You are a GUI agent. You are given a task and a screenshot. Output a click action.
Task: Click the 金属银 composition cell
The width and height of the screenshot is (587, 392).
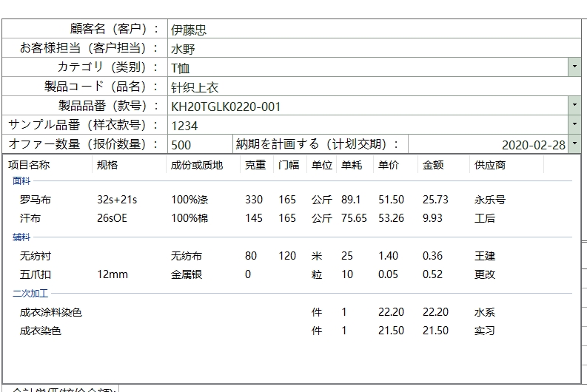click(x=187, y=274)
